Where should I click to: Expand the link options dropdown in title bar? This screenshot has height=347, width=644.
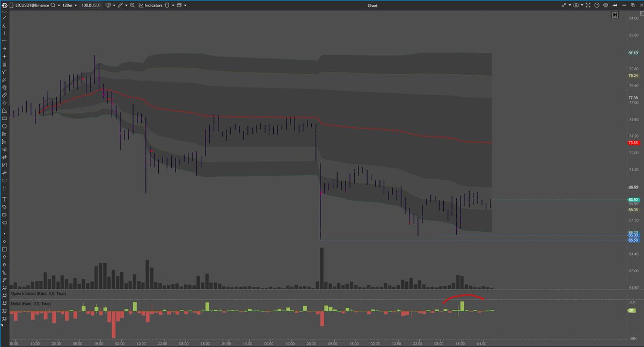pos(570,5)
